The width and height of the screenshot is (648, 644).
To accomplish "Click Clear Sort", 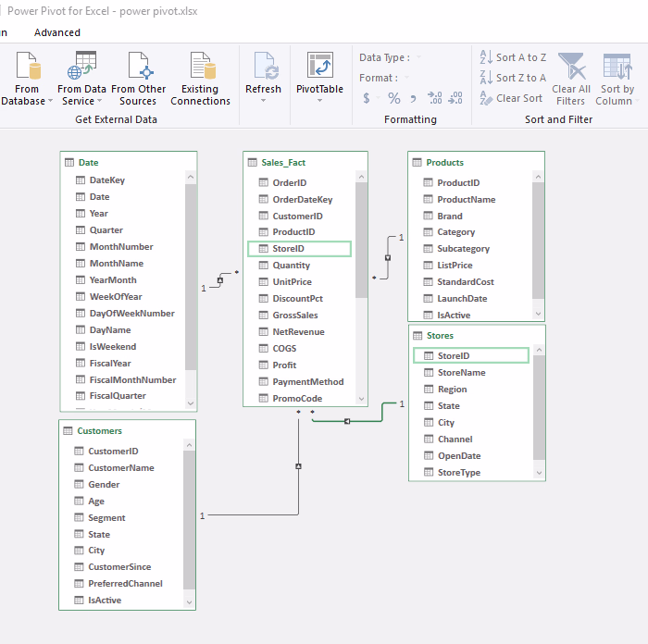I will [x=511, y=98].
